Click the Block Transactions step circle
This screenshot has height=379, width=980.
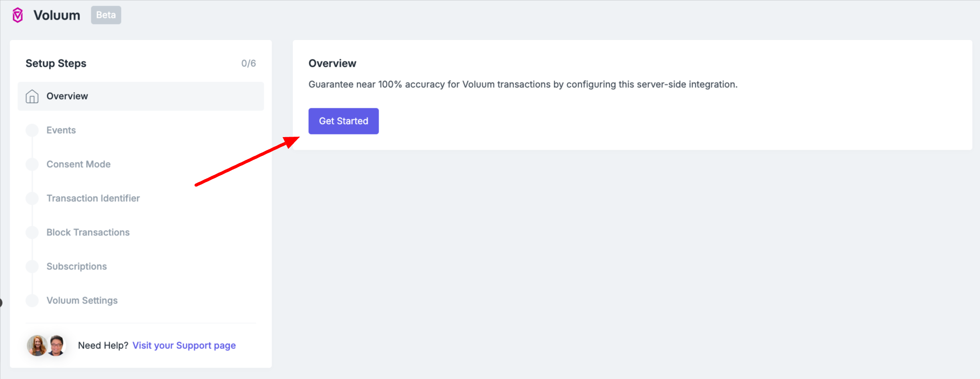coord(32,232)
